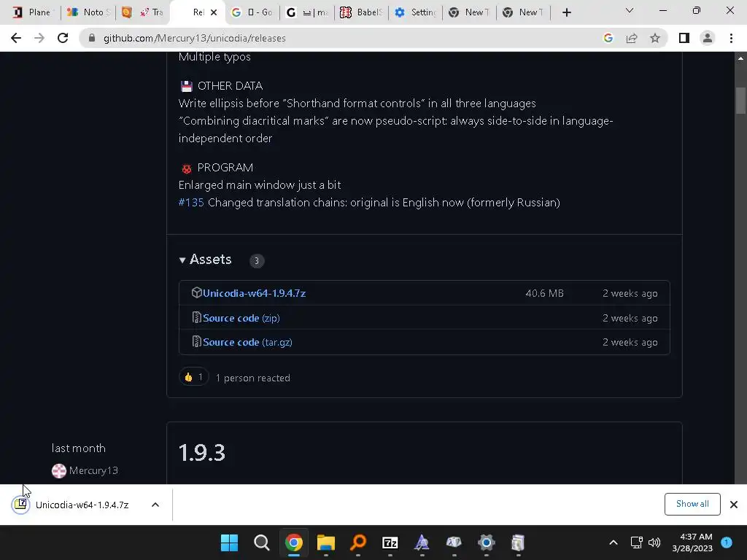Open the 1.9.3 release heading

[x=201, y=453]
